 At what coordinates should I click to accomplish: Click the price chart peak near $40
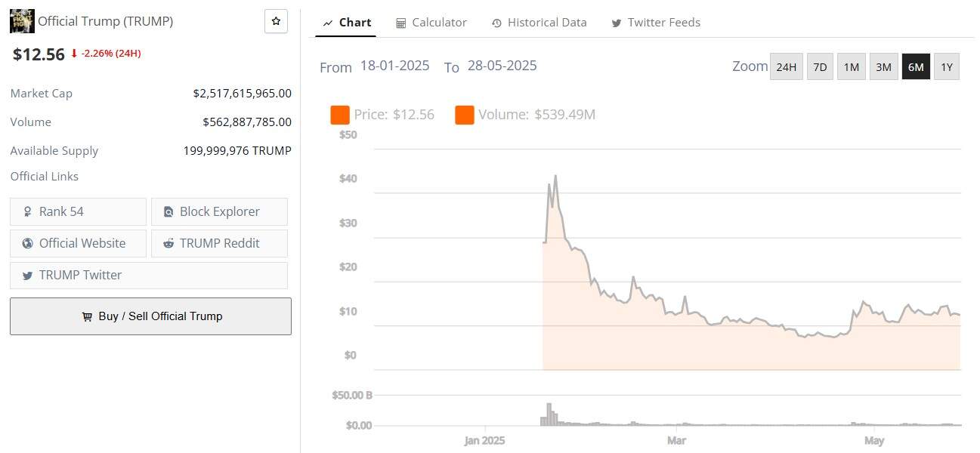click(x=555, y=176)
